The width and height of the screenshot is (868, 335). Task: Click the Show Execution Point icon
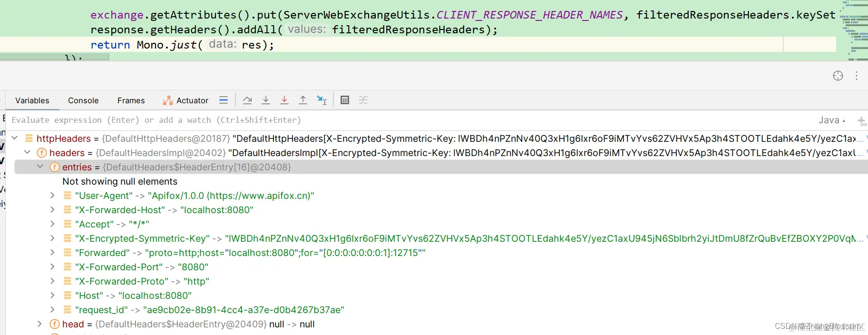224,100
